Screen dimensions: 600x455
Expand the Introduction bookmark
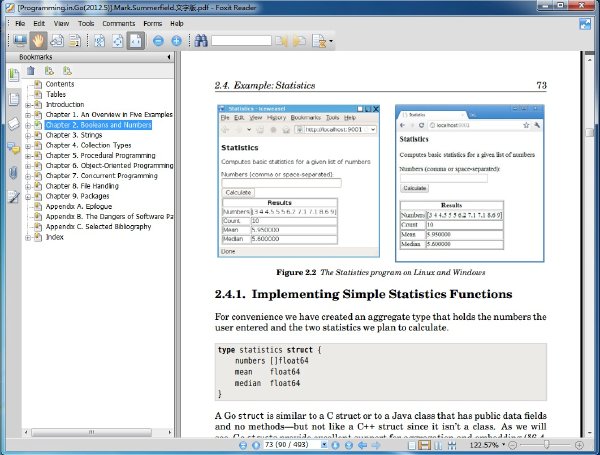[28, 105]
